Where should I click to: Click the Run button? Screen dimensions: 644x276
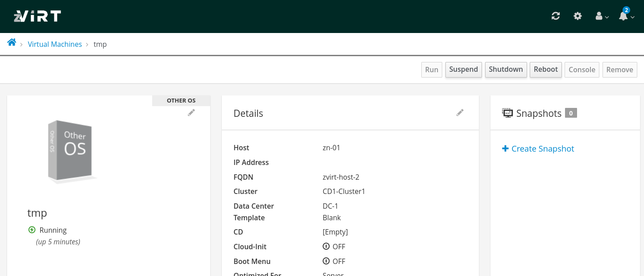point(432,70)
